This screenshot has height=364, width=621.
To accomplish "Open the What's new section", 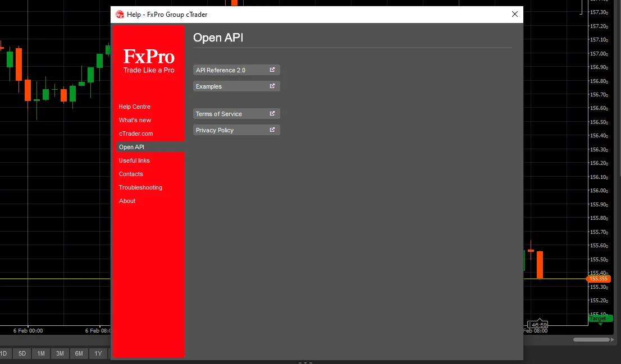I will 135,120.
